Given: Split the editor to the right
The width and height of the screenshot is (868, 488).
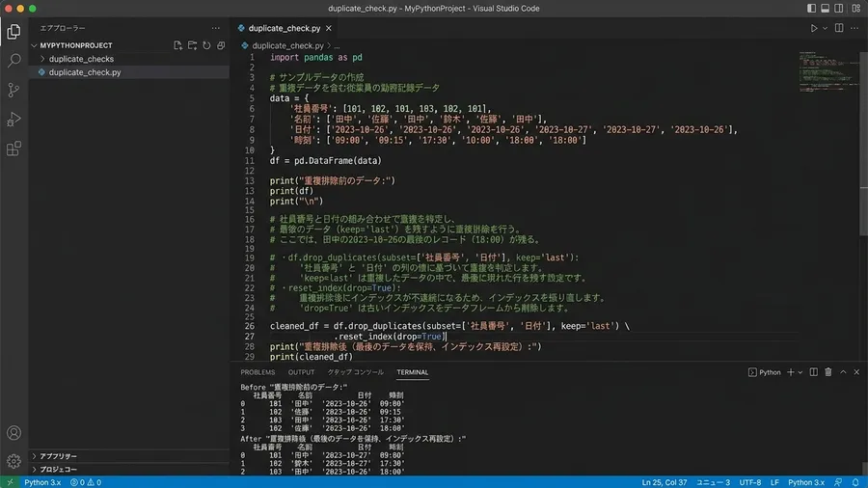Looking at the screenshot, I should (x=839, y=28).
